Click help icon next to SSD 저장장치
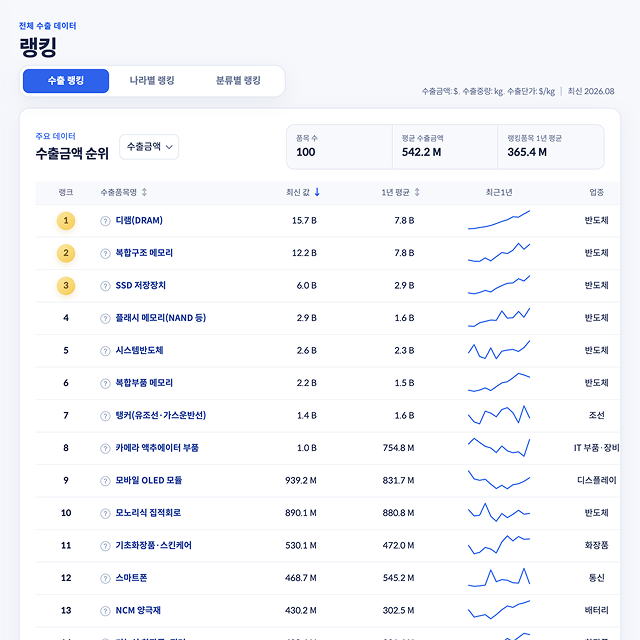Image resolution: width=640 pixels, height=640 pixels. click(105, 286)
